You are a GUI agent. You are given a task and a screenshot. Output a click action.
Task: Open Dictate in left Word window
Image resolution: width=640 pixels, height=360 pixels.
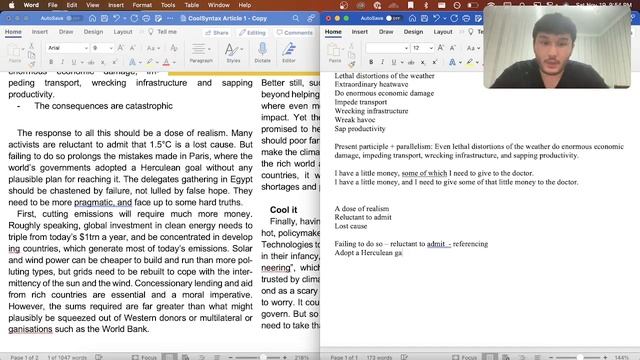pos(262,53)
